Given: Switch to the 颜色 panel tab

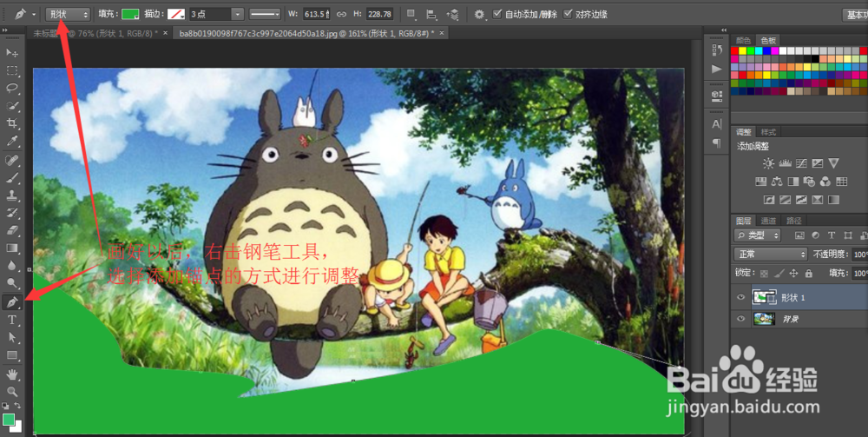Looking at the screenshot, I should [x=744, y=41].
